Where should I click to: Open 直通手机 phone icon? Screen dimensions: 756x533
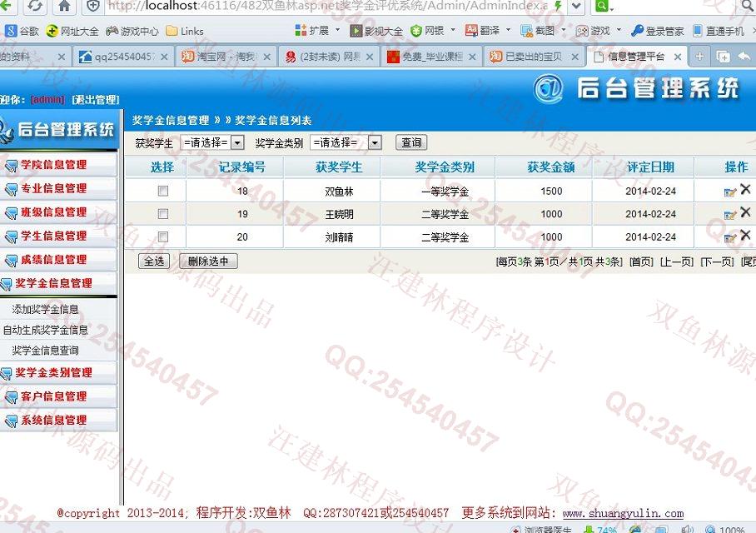click(x=719, y=31)
